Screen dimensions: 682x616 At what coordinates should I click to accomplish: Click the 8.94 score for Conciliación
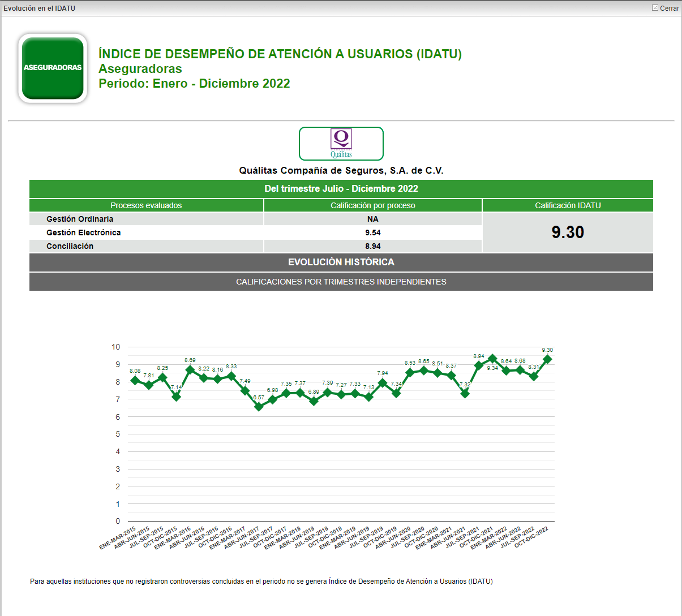pos(373,246)
